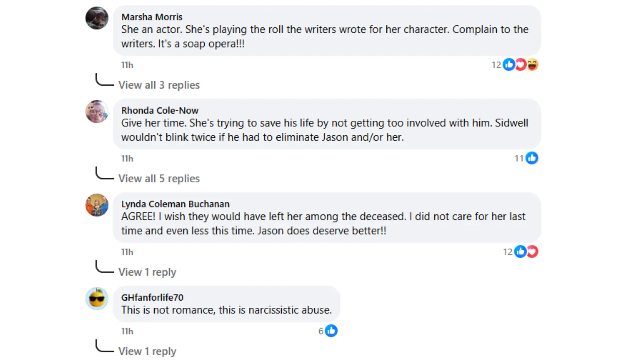Click the like reaction on Marsha Morris's comment
Screen dimensions: 644x362
pos(509,64)
